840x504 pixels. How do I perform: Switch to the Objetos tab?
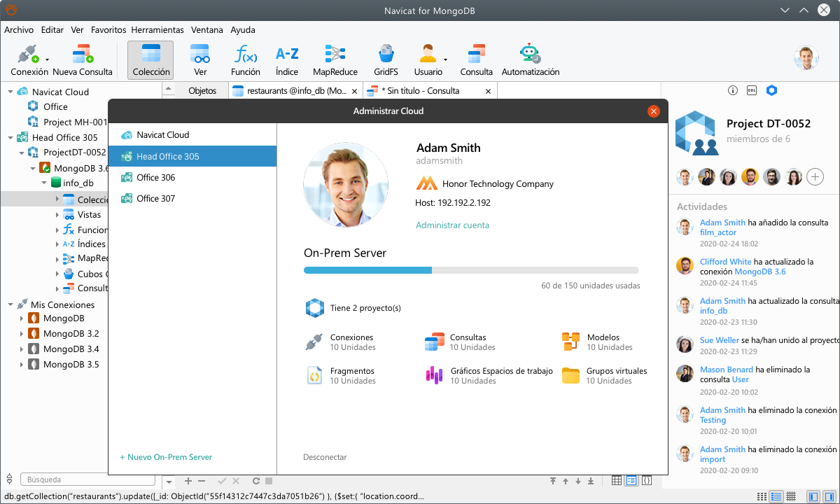coord(202,91)
